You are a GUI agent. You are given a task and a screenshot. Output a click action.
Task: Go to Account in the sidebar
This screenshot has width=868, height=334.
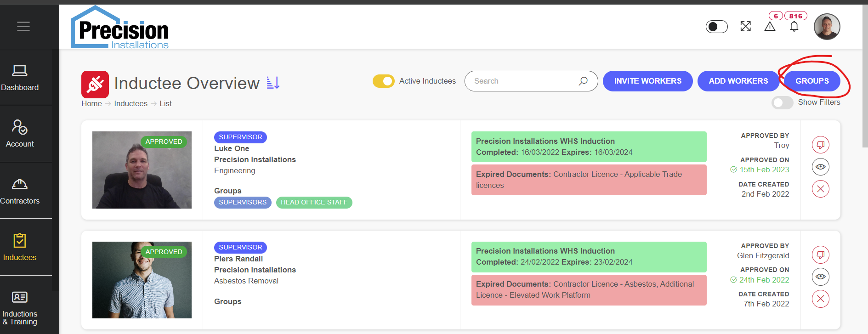click(20, 133)
